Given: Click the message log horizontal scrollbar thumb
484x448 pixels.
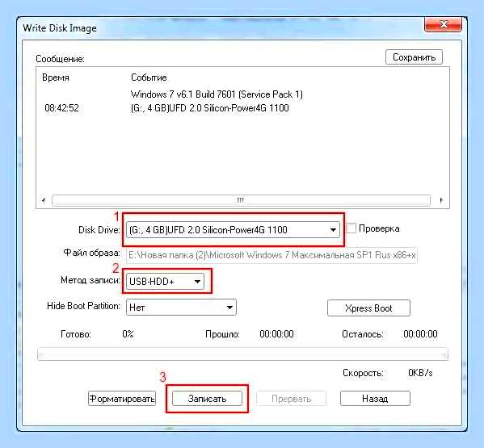Looking at the screenshot, I should pos(241,200).
